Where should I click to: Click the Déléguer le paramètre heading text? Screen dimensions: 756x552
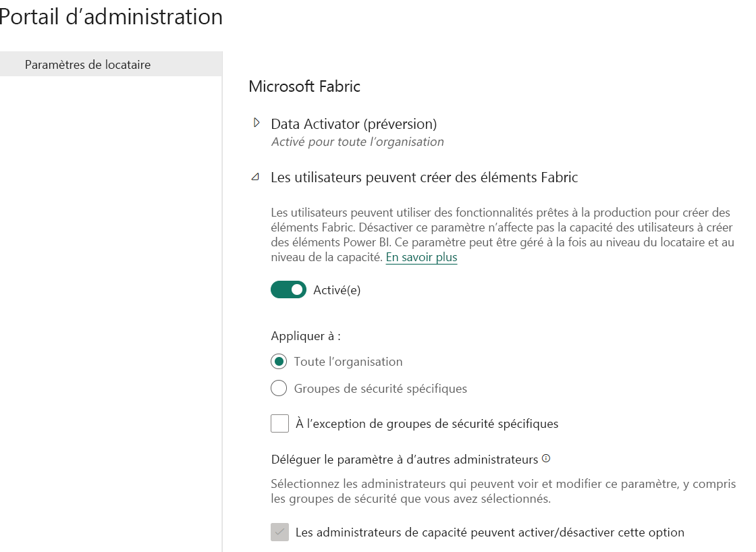tap(404, 460)
